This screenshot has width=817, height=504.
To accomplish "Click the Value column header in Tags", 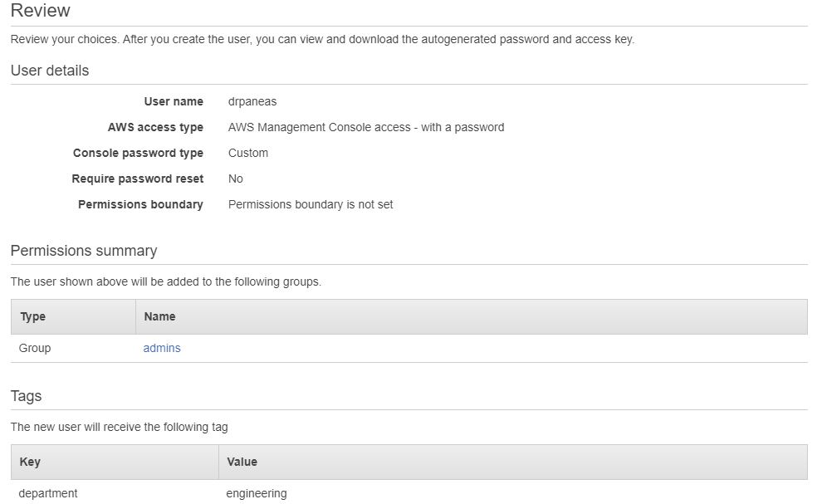I will coord(242,462).
